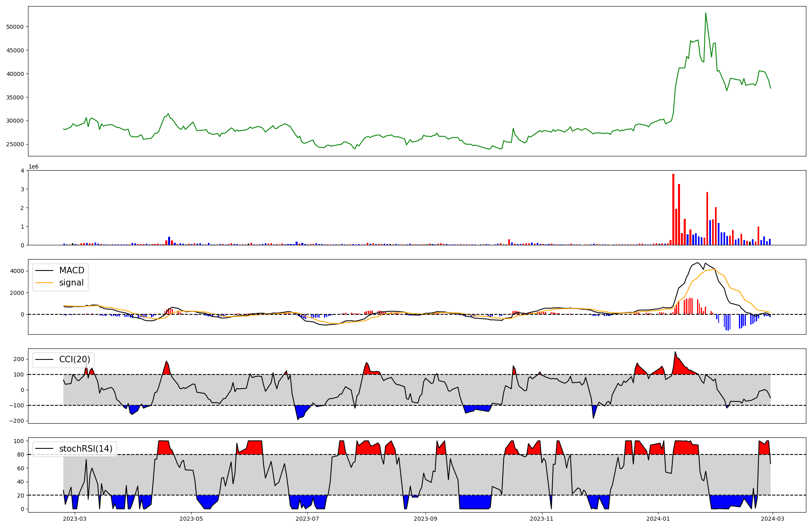Click the black MACD legend line sample
The height and width of the screenshot is (528, 812).
(x=44, y=270)
